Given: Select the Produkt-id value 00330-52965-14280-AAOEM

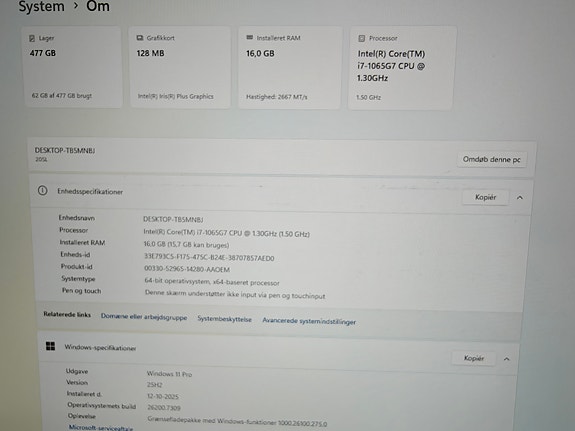Looking at the screenshot, I should point(187,269).
